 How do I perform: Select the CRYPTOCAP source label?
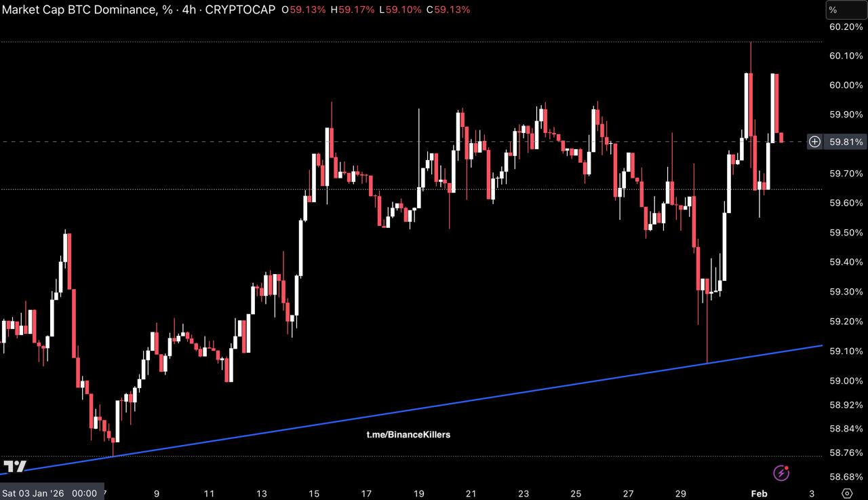coord(240,9)
